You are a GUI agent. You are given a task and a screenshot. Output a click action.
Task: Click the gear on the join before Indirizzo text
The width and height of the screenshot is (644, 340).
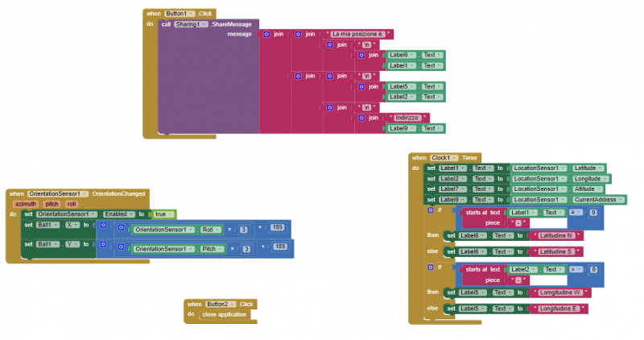(x=361, y=118)
